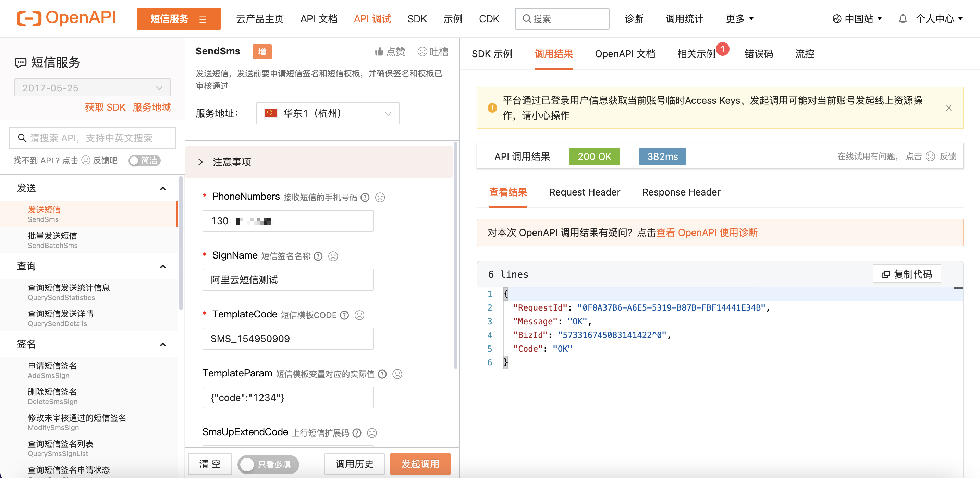Toggle the 简洁 switch
Image resolution: width=980 pixels, height=478 pixels.
point(144,161)
